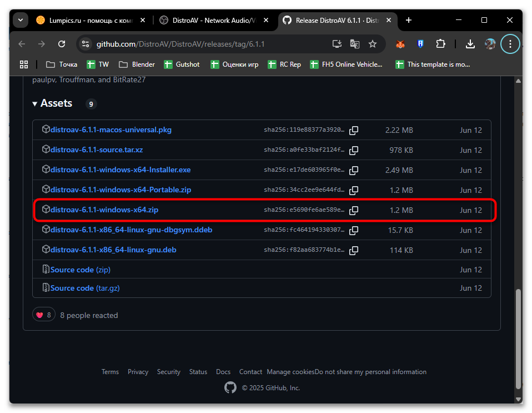Copy sha256 hash of windows-x64.zip
Image resolution: width=532 pixels, height=413 pixels.
tap(353, 211)
